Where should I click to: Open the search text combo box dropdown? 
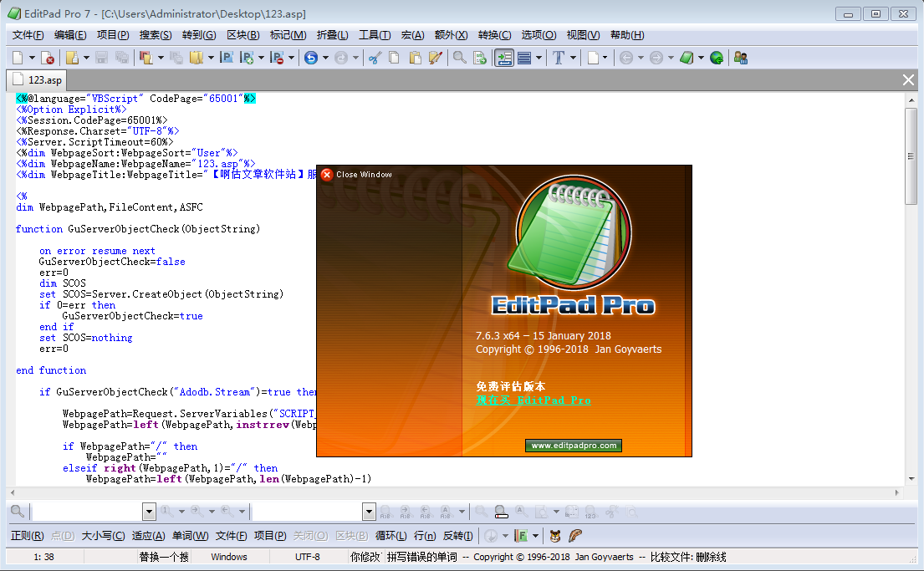pyautogui.click(x=149, y=512)
